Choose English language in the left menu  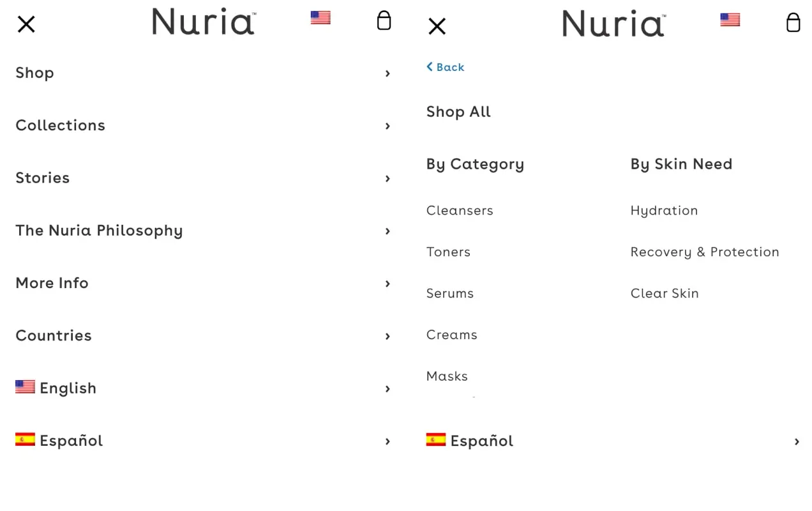(x=203, y=388)
